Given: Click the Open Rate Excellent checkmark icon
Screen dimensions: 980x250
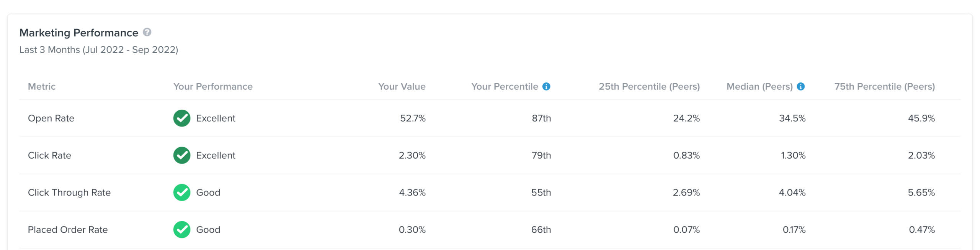Looking at the screenshot, I should (x=182, y=118).
